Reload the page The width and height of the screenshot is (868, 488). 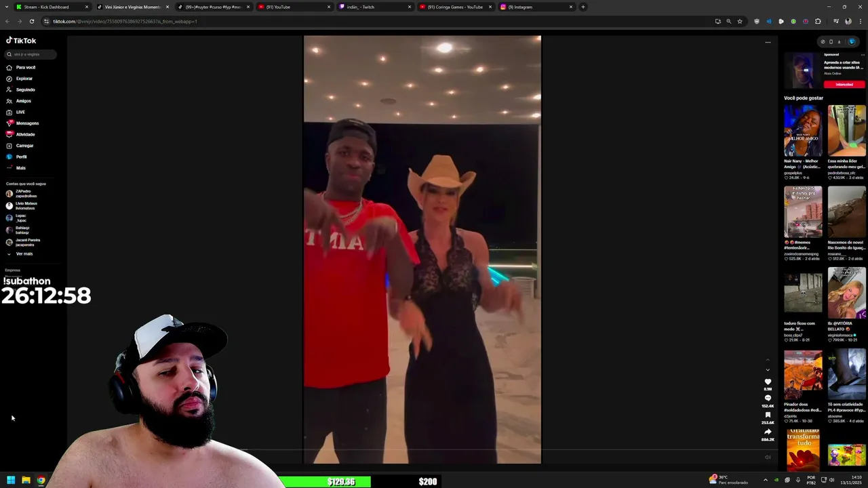pyautogui.click(x=31, y=21)
